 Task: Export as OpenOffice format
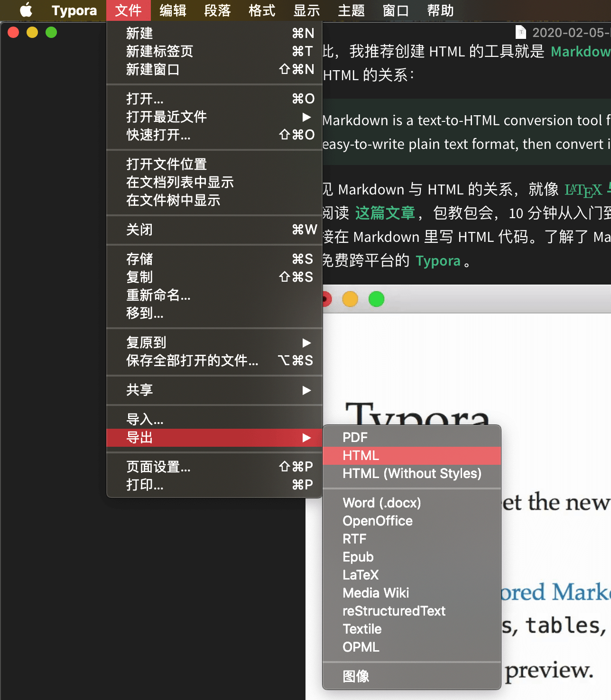tap(412, 521)
